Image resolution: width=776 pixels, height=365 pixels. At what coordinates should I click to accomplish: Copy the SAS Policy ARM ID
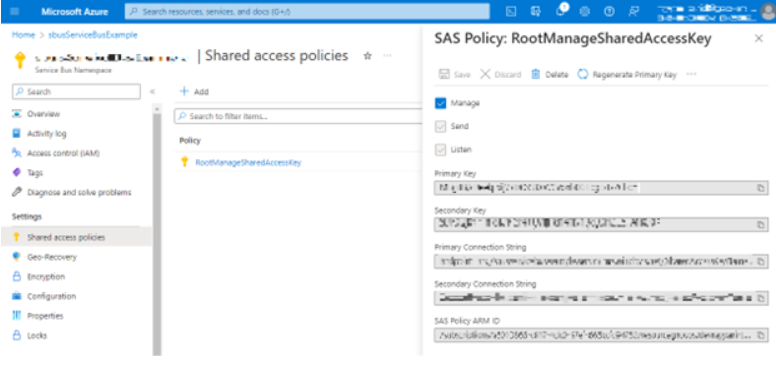[761, 335]
